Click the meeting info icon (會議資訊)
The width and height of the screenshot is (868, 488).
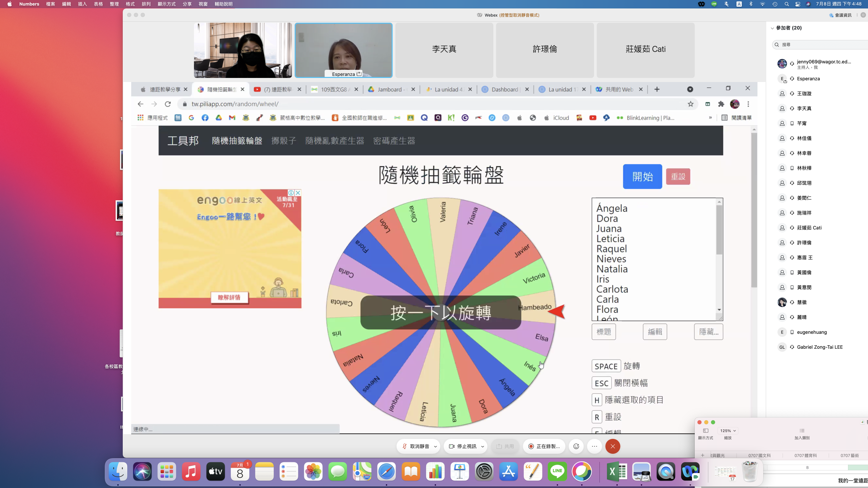pyautogui.click(x=840, y=15)
